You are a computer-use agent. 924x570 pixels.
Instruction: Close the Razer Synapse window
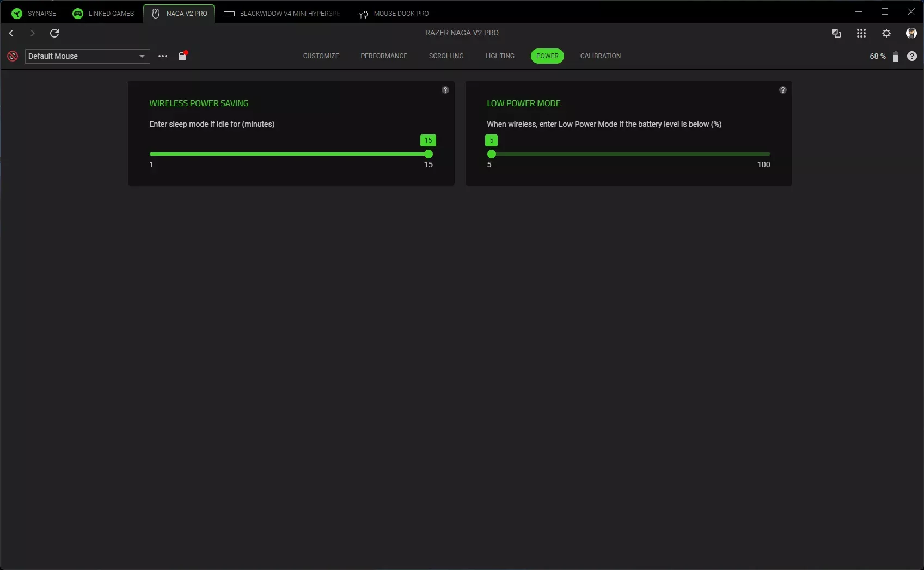pos(911,11)
